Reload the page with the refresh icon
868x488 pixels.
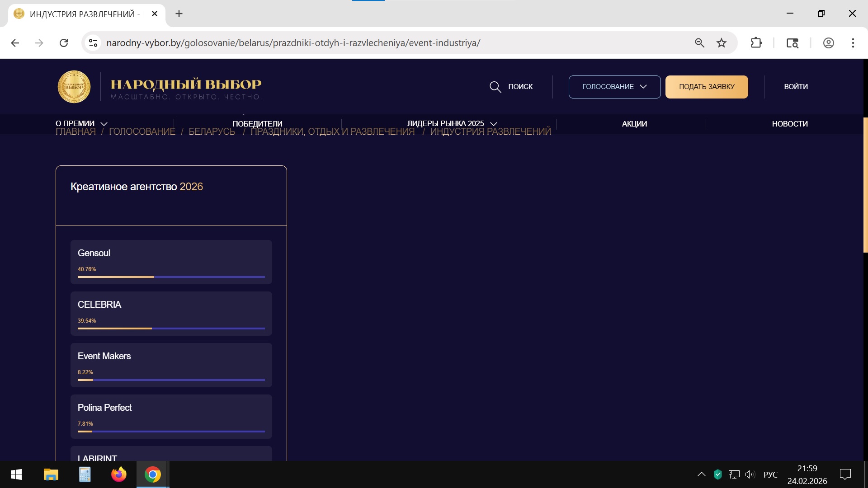(x=64, y=43)
